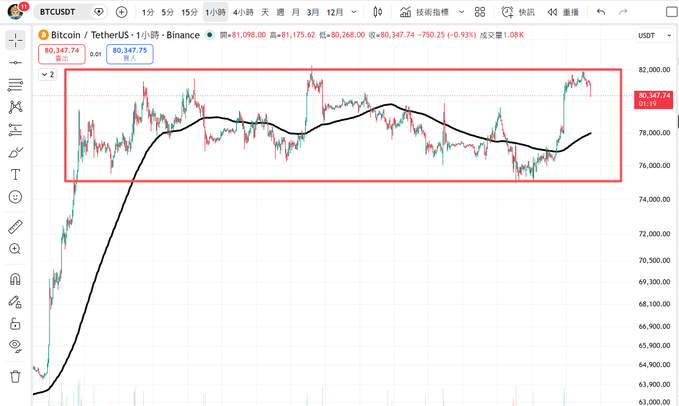Click the 78,000.00 price axis label
The image size is (679, 406).
point(654,133)
